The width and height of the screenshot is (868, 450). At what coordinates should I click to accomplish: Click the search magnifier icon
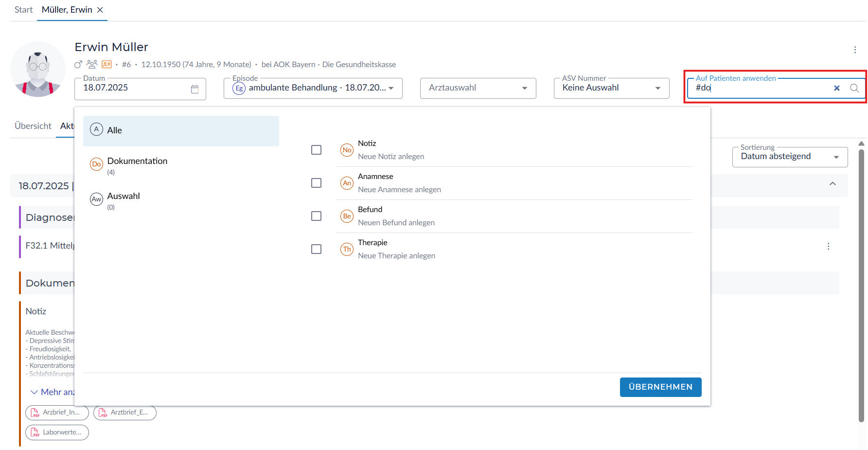click(854, 88)
